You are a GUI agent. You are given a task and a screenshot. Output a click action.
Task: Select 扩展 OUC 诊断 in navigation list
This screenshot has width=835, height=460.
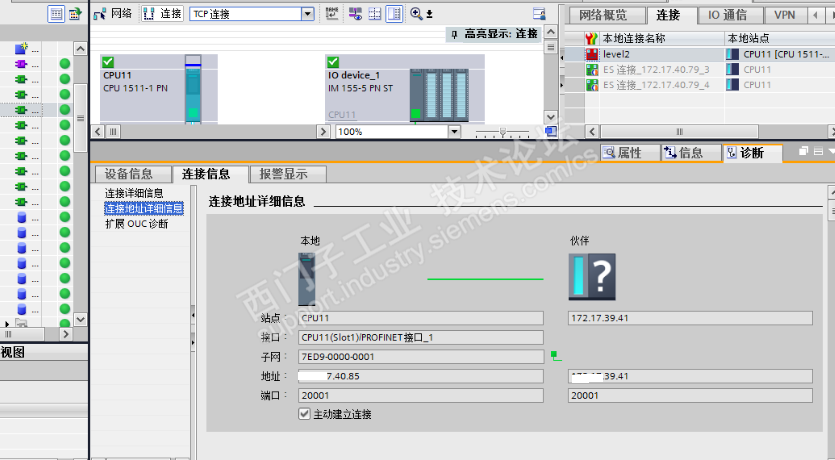(x=136, y=224)
